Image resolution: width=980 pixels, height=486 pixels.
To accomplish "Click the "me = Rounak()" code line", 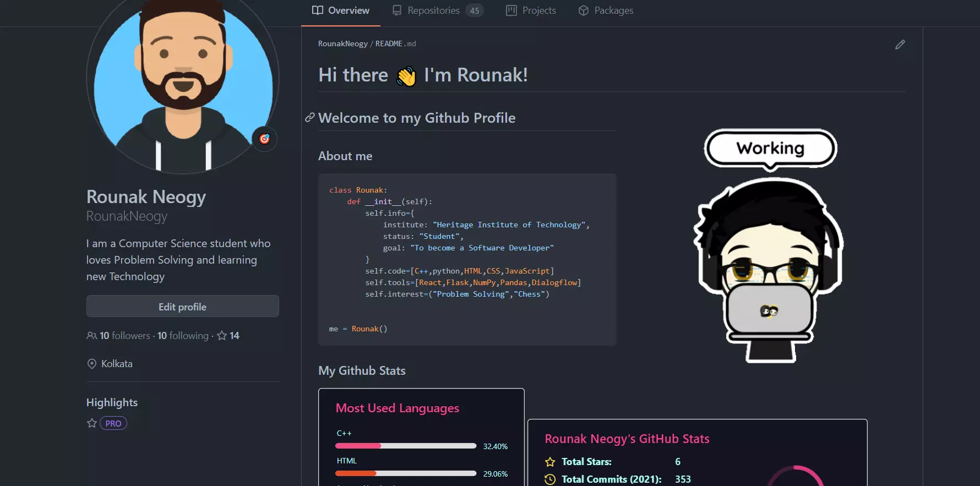I will pos(358,329).
